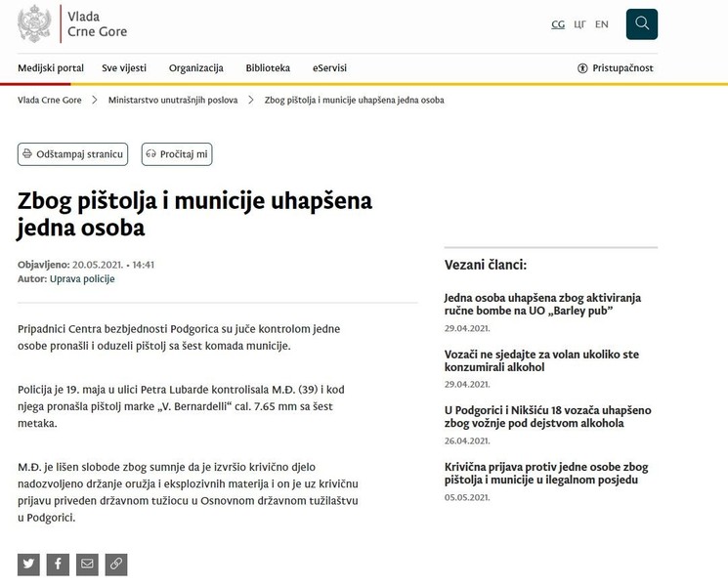
Task: Open the search magnifier button
Action: point(642,23)
